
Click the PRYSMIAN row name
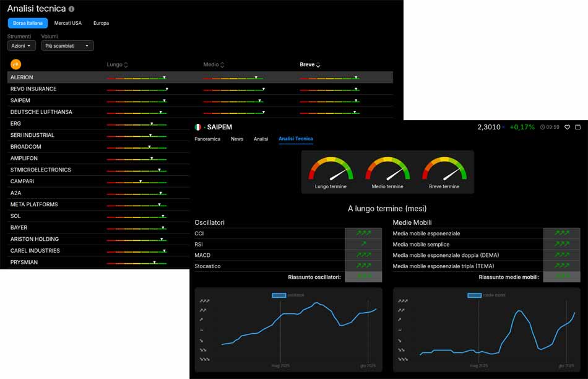point(24,263)
